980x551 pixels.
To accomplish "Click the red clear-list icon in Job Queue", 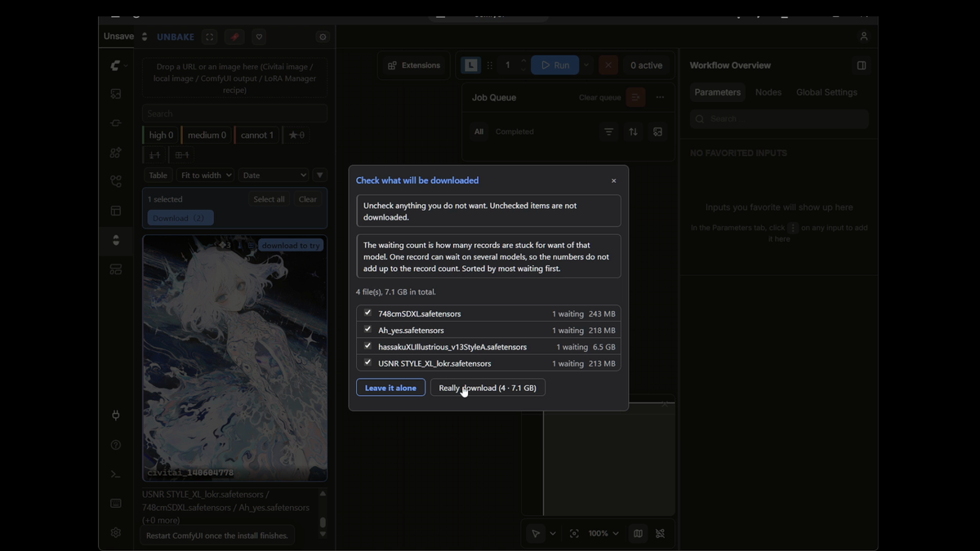I will tap(635, 98).
